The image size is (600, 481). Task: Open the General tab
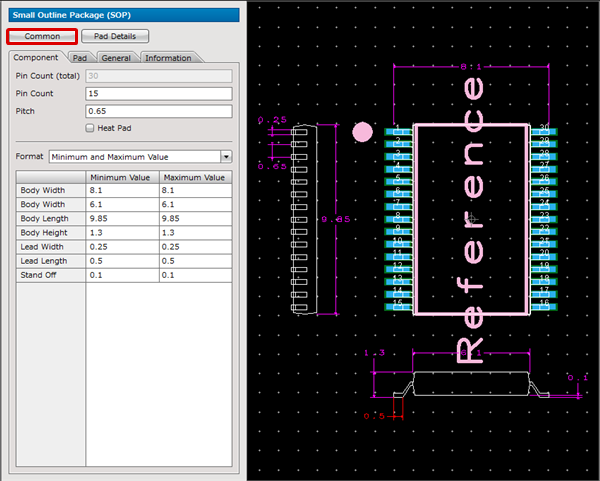(115, 58)
